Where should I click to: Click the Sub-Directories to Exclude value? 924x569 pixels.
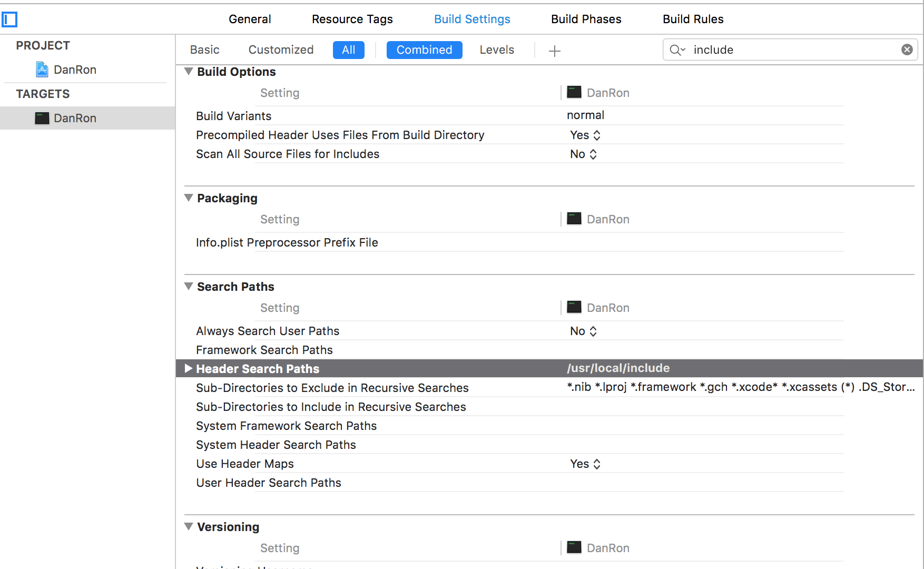pyautogui.click(x=741, y=387)
